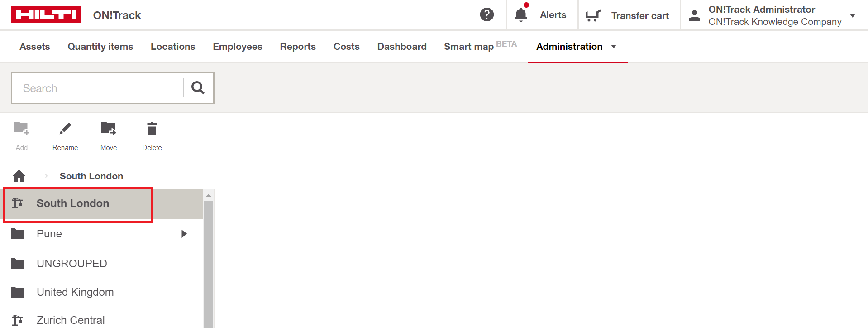Open the Administration dropdown arrow
Viewport: 868px width, 328px height.
[x=614, y=47]
